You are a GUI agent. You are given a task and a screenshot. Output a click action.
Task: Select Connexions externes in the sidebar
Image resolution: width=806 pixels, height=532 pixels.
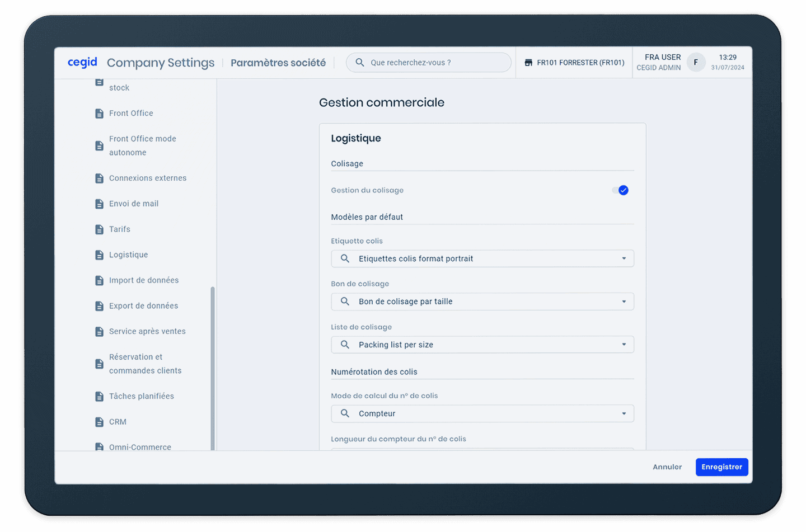point(148,178)
